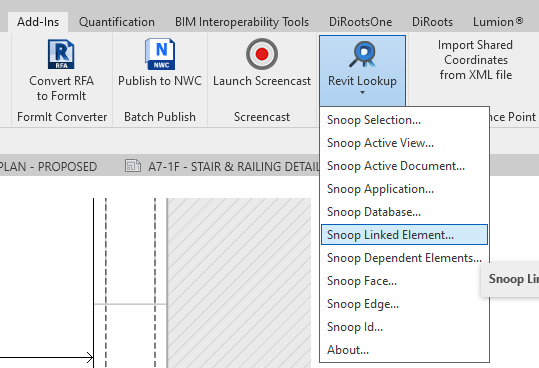Click the Revit Lookup magnifier icon
The height and width of the screenshot is (368, 539).
(363, 54)
